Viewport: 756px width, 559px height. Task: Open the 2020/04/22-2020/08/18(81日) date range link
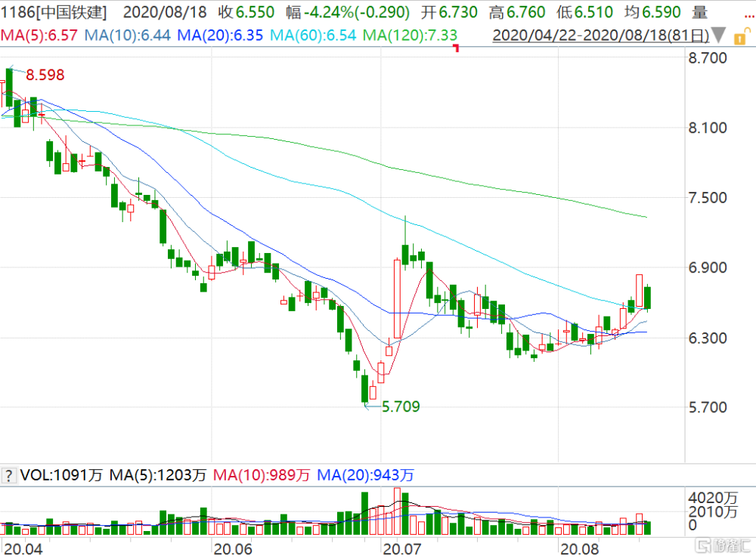pyautogui.click(x=601, y=36)
